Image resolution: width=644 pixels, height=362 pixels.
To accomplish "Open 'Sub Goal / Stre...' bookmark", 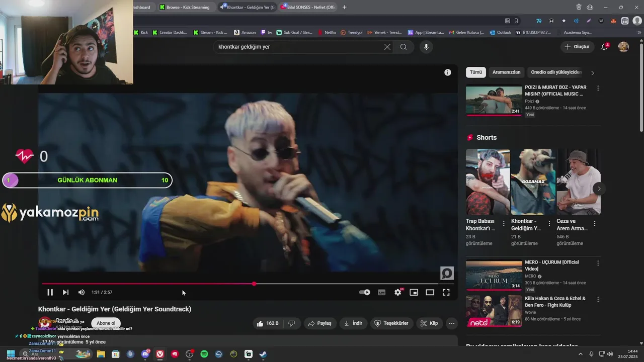I will coord(294,32).
